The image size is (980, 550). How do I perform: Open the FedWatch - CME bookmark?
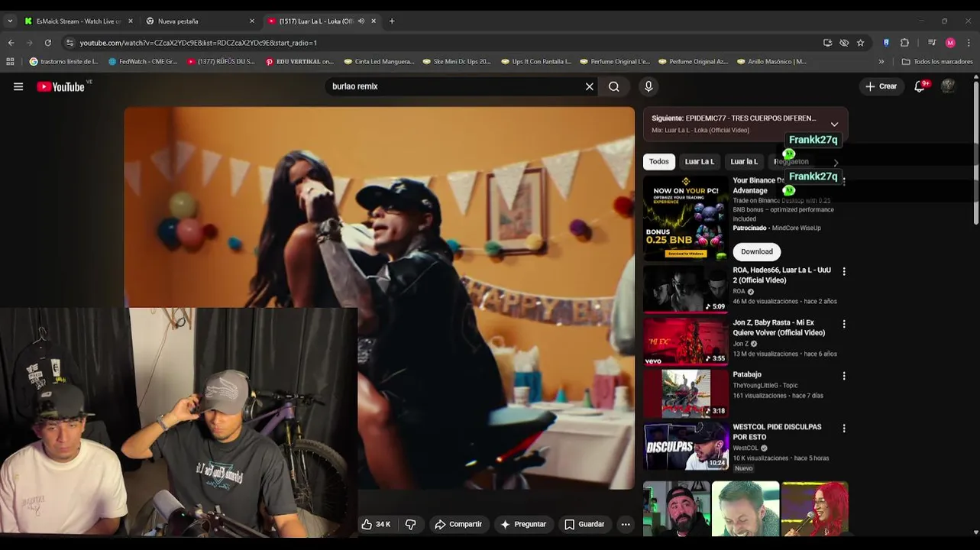(144, 61)
